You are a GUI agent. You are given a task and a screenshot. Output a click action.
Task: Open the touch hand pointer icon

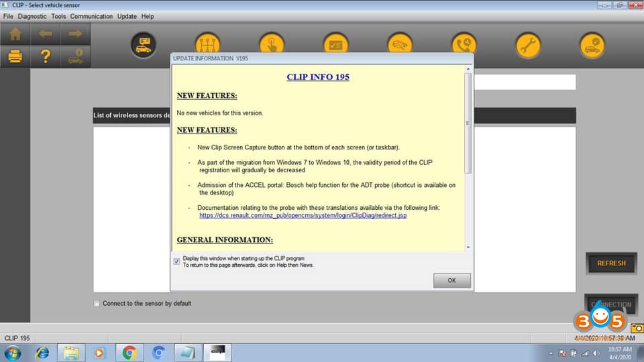272,44
